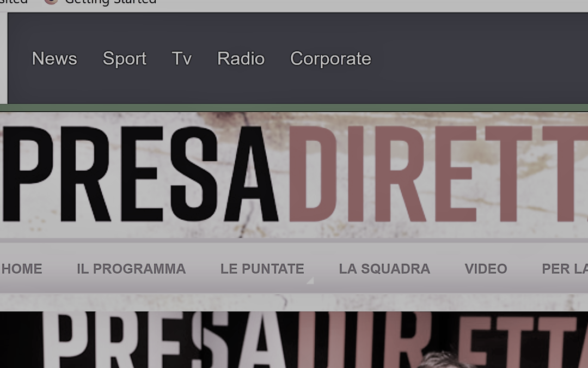Go to the Sport section
588x368 pixels.
[x=125, y=59]
